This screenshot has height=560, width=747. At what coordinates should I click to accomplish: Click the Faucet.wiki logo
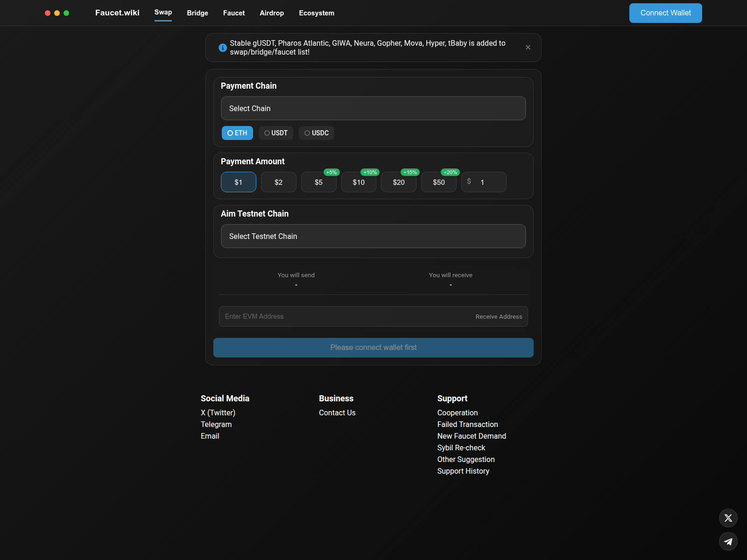[x=117, y=13]
